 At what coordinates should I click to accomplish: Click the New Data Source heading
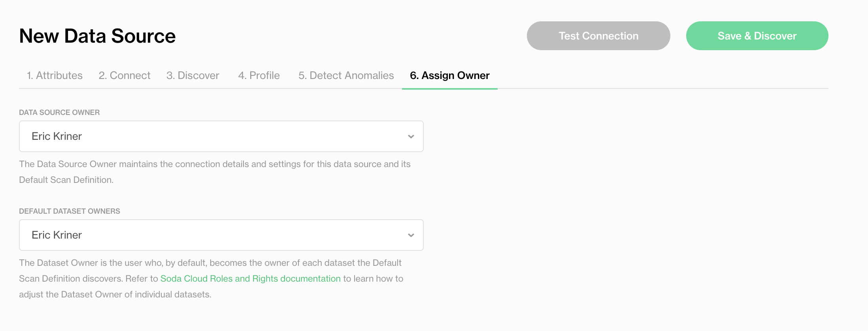[x=97, y=36]
